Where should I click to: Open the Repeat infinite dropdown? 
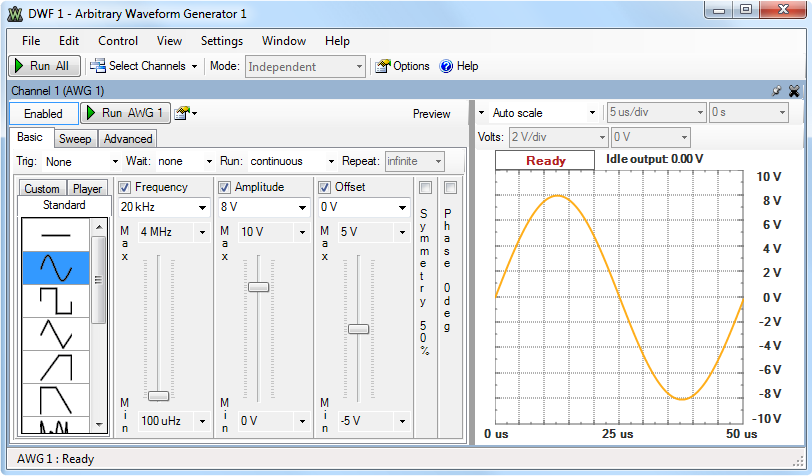(414, 162)
